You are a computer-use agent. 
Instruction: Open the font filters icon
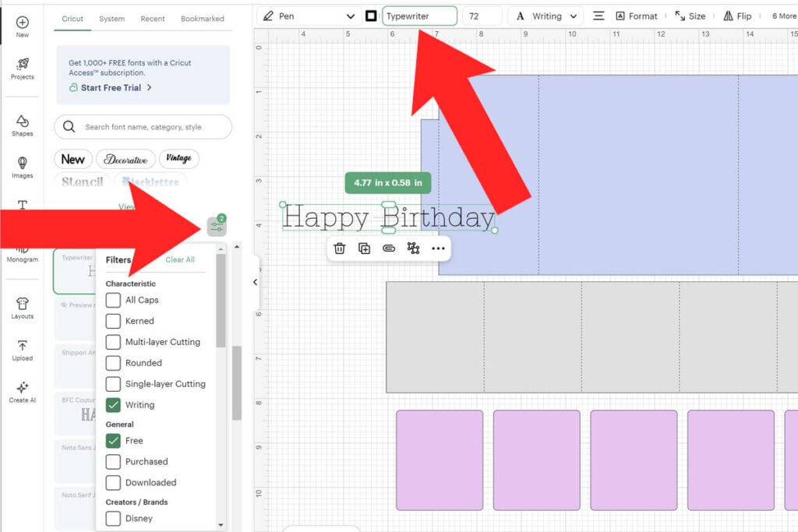point(217,227)
